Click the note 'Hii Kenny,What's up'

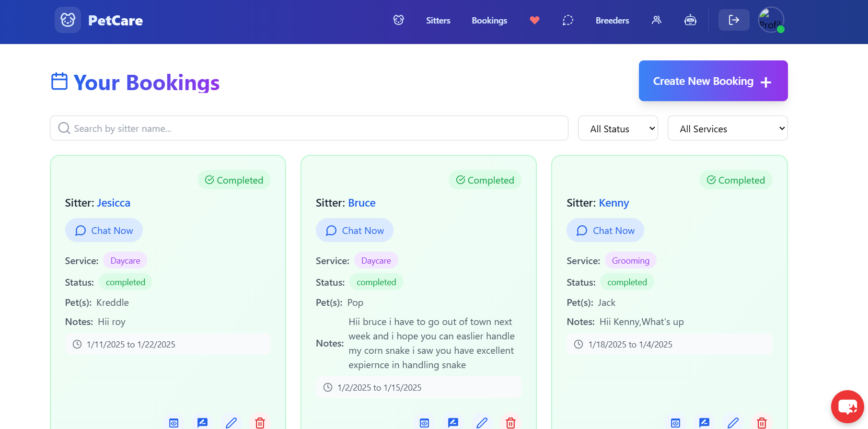[x=641, y=322]
